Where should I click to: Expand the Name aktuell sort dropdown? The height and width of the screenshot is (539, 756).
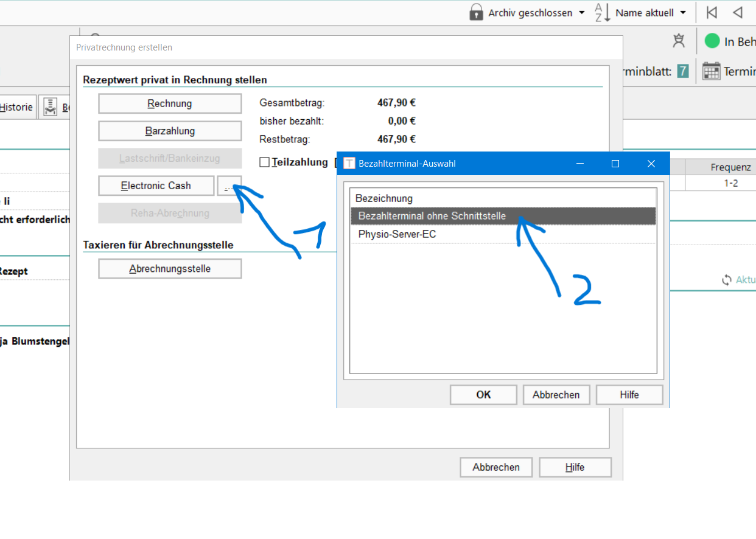[x=683, y=13]
